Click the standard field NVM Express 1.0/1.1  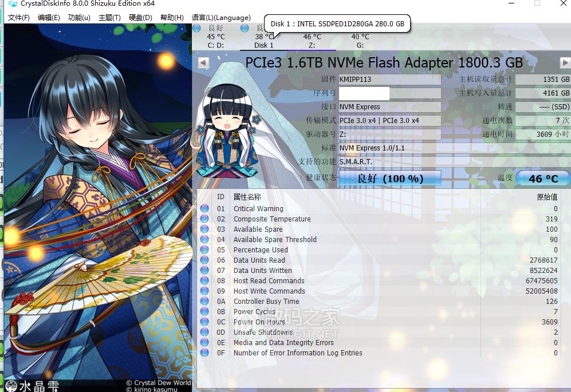(x=455, y=148)
